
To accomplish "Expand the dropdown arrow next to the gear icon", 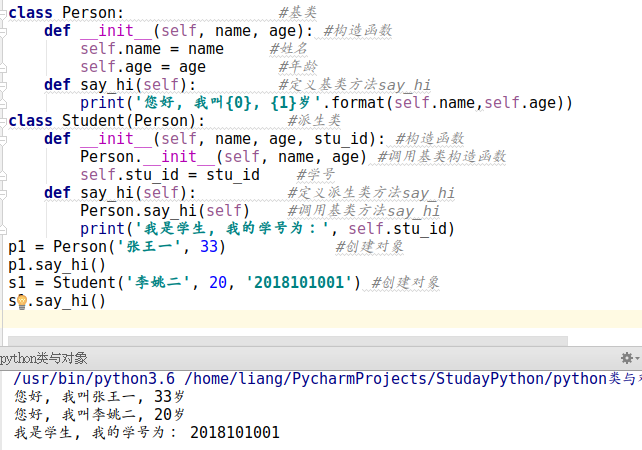I will click(x=637, y=359).
